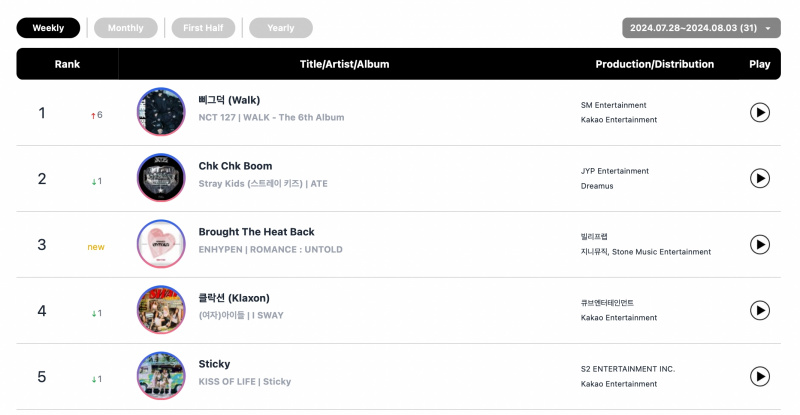
Task: Play 삐그덕 (Walk) by NCT 127
Action: [759, 112]
